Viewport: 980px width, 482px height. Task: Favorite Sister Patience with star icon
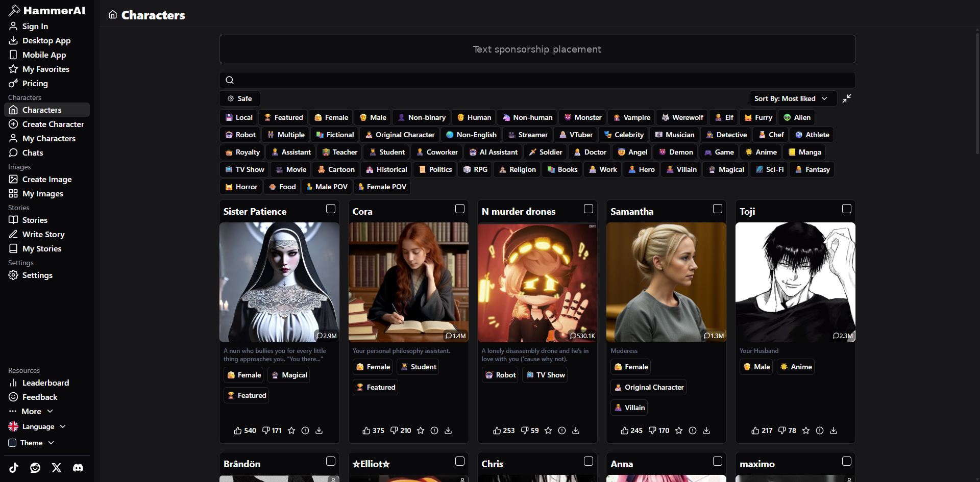tap(291, 430)
